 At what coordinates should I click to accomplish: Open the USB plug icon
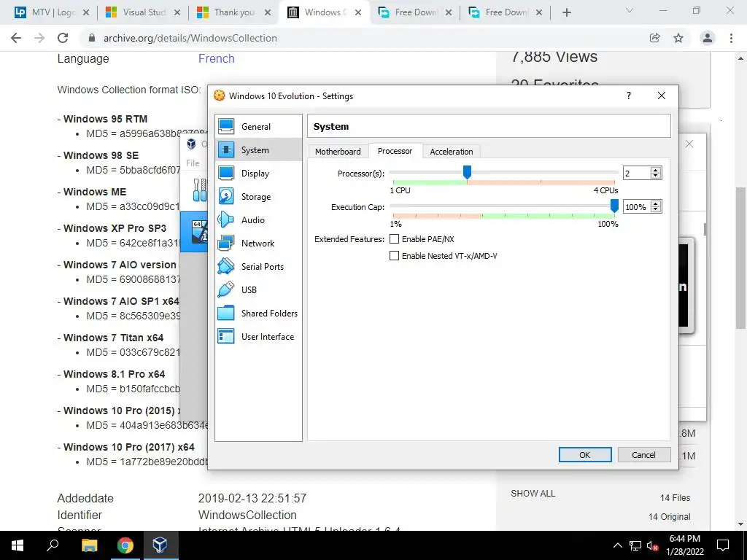[x=226, y=289]
